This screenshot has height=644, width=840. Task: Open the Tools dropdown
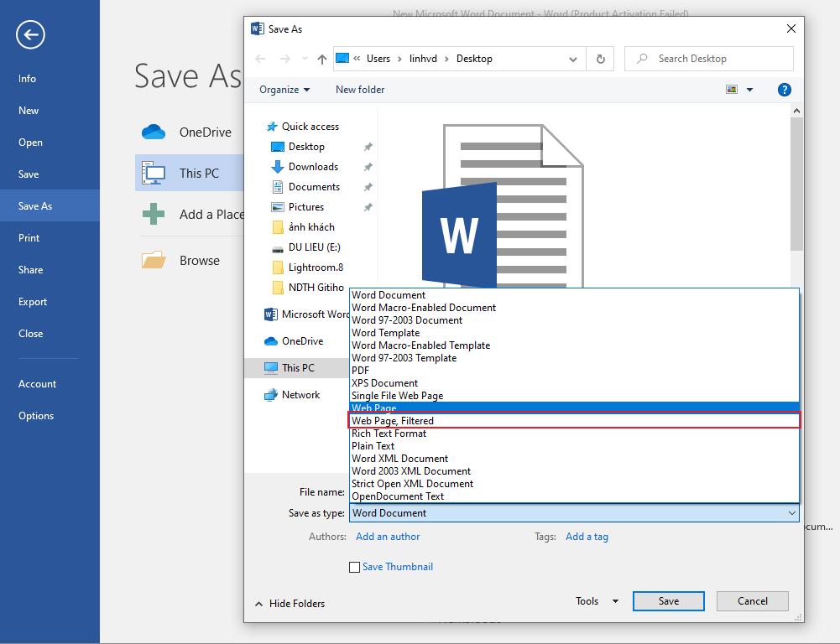pos(596,601)
